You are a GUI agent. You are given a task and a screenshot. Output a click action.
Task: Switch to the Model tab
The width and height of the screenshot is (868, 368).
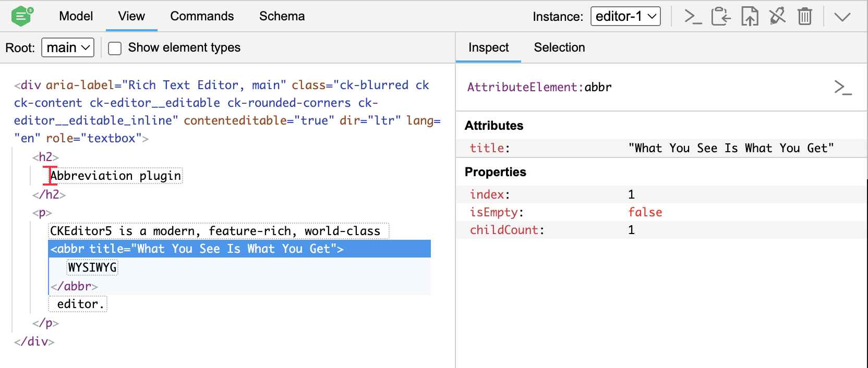[76, 16]
